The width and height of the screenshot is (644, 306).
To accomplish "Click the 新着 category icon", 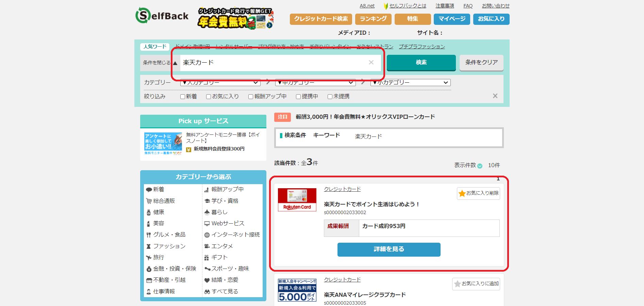I will [x=149, y=190].
